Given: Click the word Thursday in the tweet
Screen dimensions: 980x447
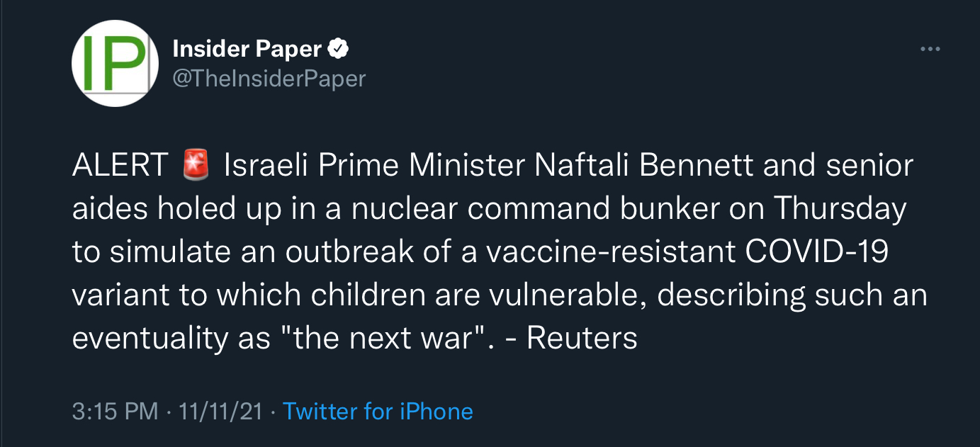Looking at the screenshot, I should (840, 209).
